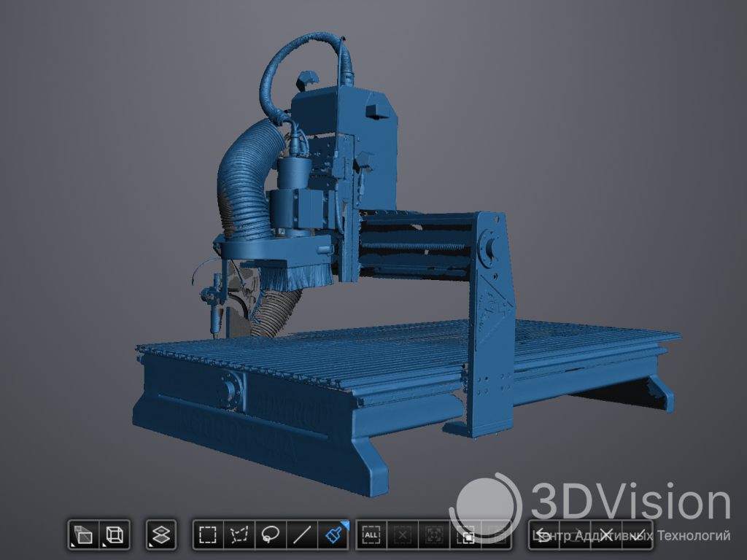This screenshot has width=747, height=560.
Task: Select the rectangle selection tool
Action: (x=208, y=535)
